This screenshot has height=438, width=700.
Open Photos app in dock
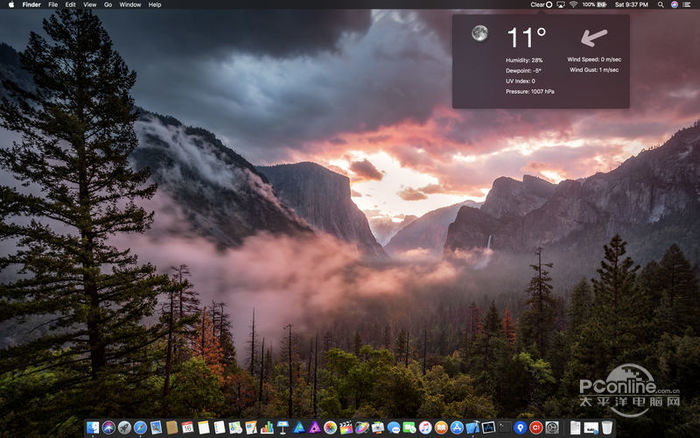330,427
